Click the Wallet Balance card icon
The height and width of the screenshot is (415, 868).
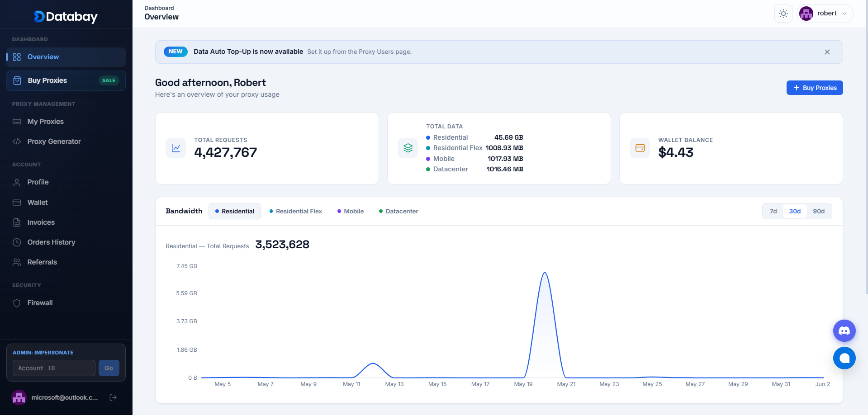coord(640,148)
